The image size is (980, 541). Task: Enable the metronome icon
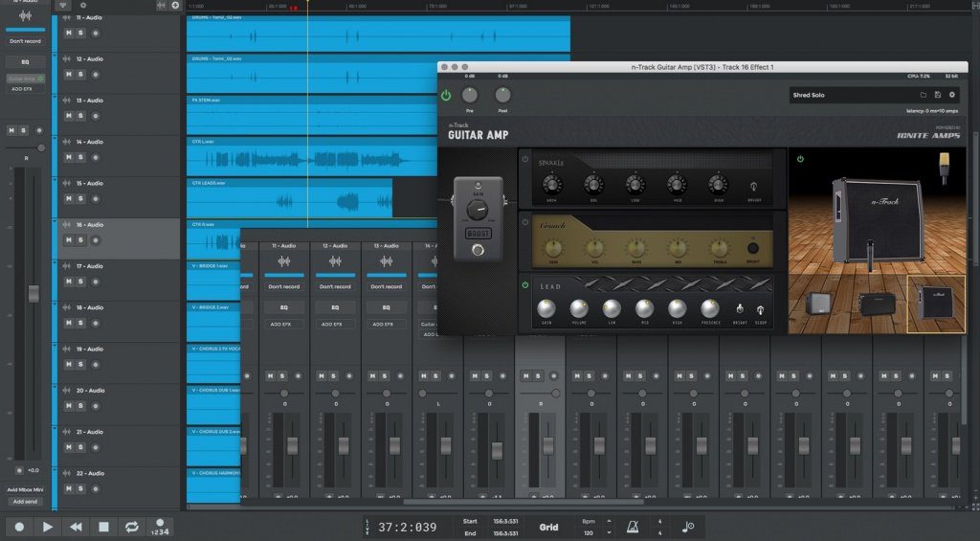[x=633, y=527]
